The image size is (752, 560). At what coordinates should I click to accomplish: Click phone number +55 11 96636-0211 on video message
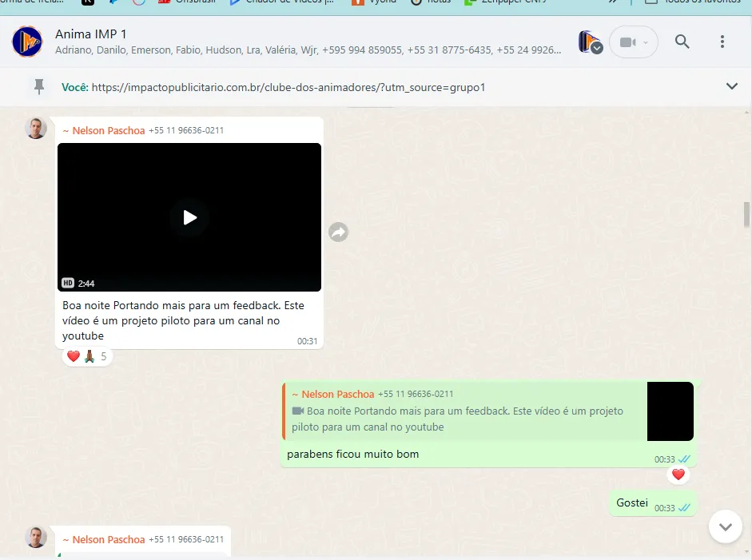coord(186,130)
